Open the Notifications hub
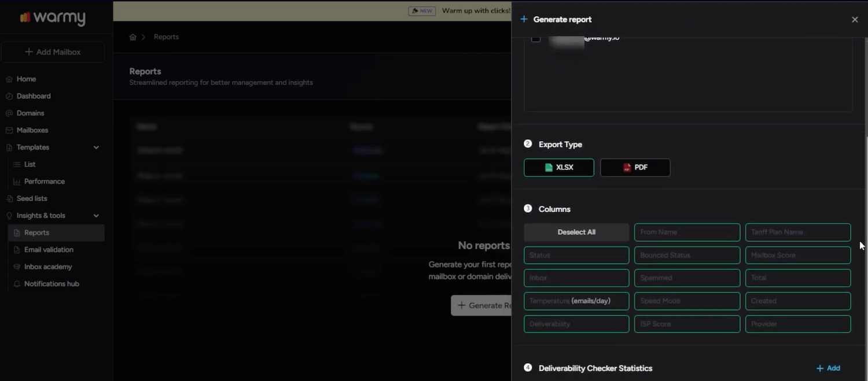 pyautogui.click(x=52, y=284)
